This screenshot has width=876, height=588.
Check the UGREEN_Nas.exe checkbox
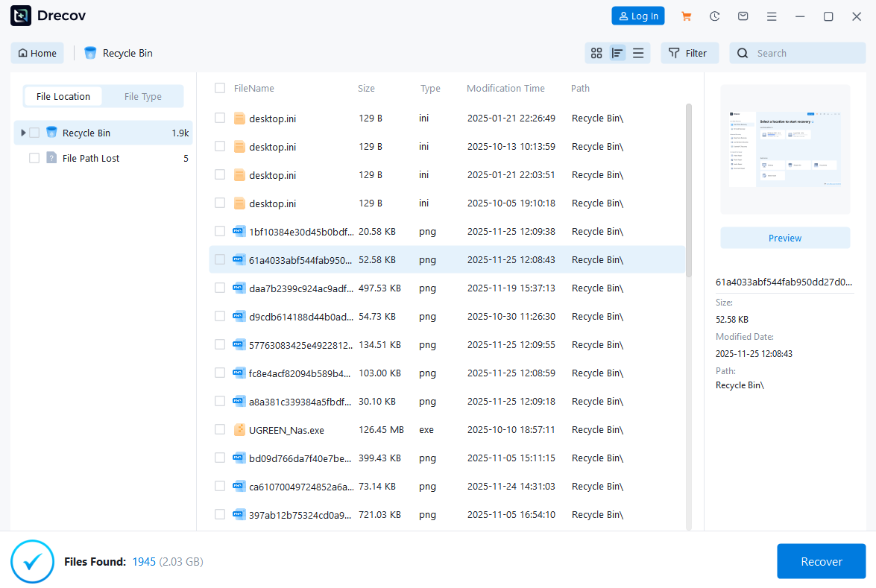[220, 429]
